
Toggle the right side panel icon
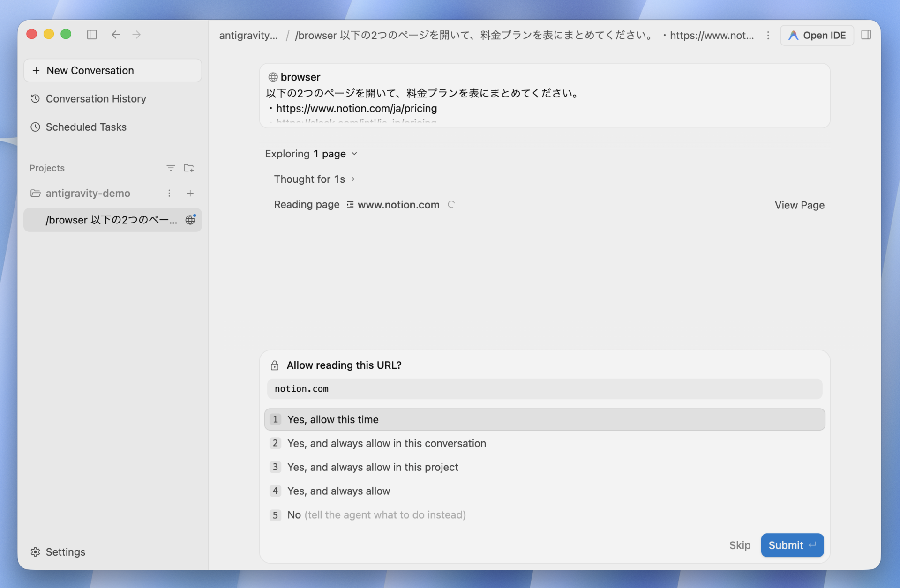point(866,35)
